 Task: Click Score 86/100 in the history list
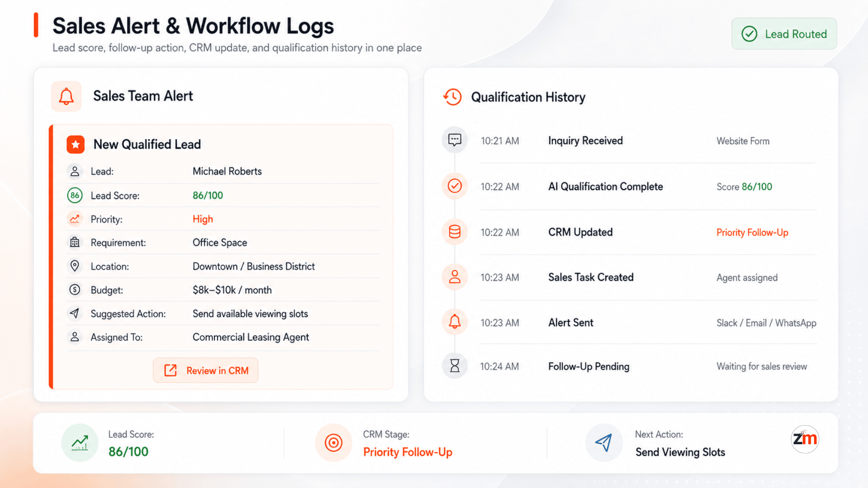pyautogui.click(x=744, y=187)
